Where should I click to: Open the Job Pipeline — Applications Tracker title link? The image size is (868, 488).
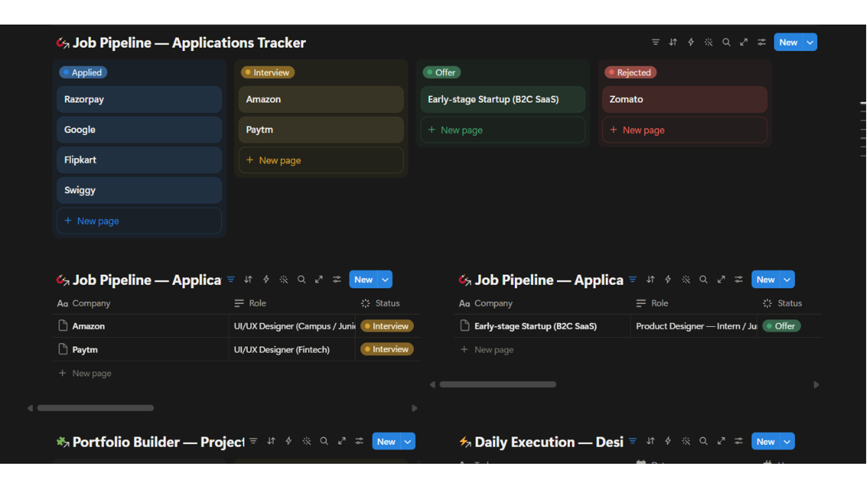[x=189, y=43]
